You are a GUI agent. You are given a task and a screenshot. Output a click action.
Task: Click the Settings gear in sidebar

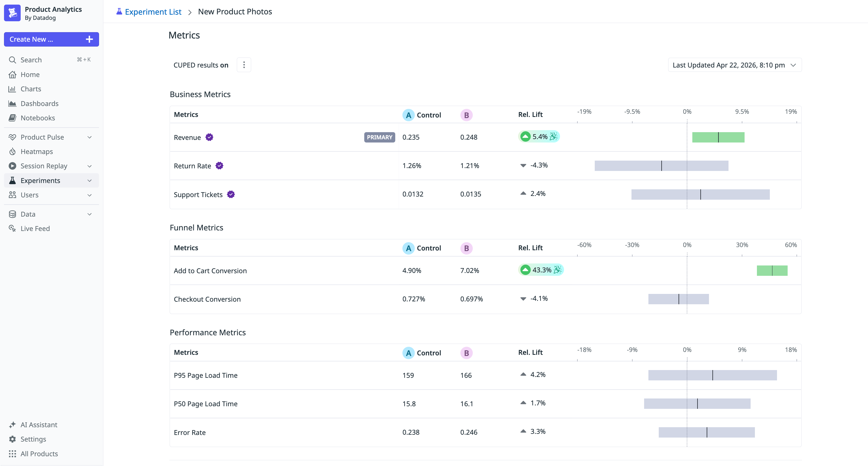click(12, 439)
